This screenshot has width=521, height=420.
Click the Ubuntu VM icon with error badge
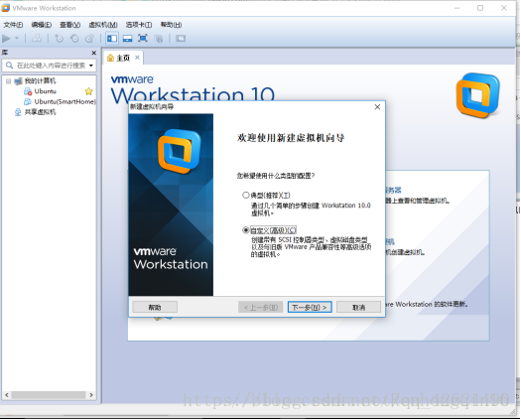pos(28,91)
